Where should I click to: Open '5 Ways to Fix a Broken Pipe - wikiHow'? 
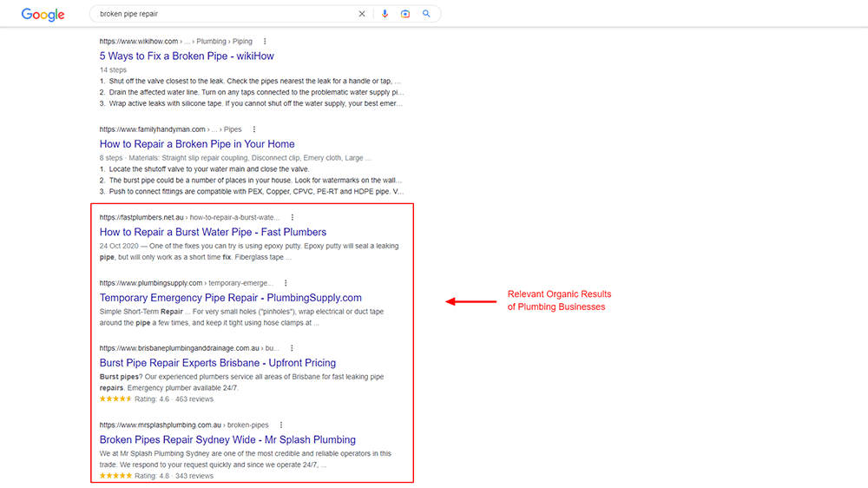187,56
